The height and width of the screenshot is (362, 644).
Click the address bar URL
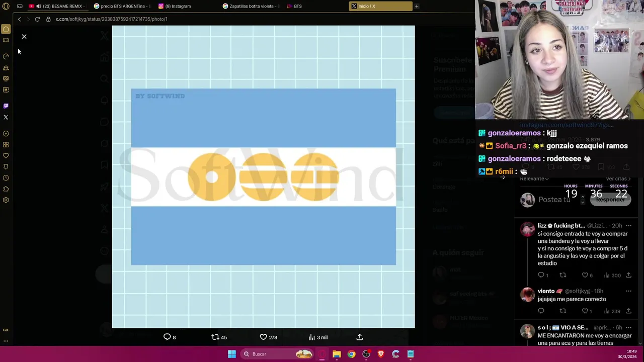111,19
